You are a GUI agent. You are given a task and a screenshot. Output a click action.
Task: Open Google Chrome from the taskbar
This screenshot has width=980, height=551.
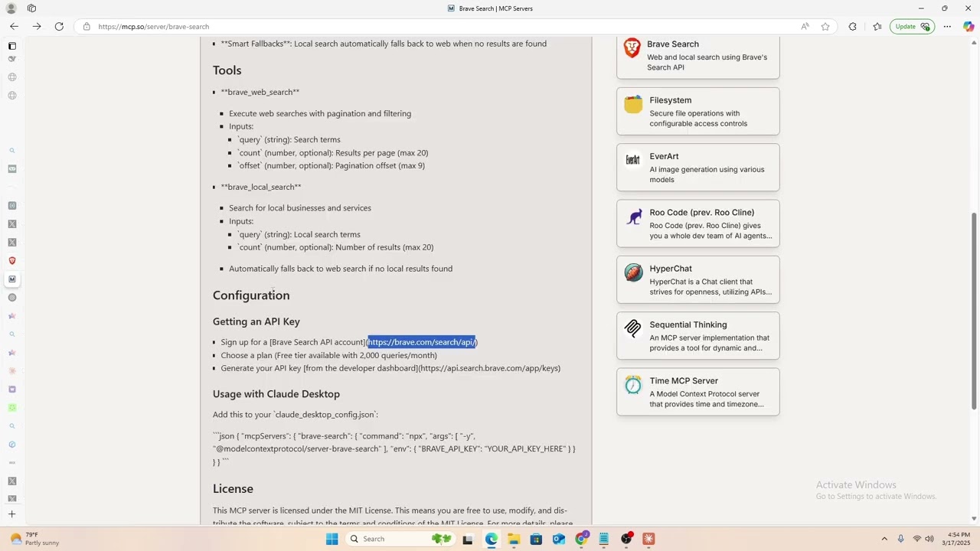[x=581, y=539]
